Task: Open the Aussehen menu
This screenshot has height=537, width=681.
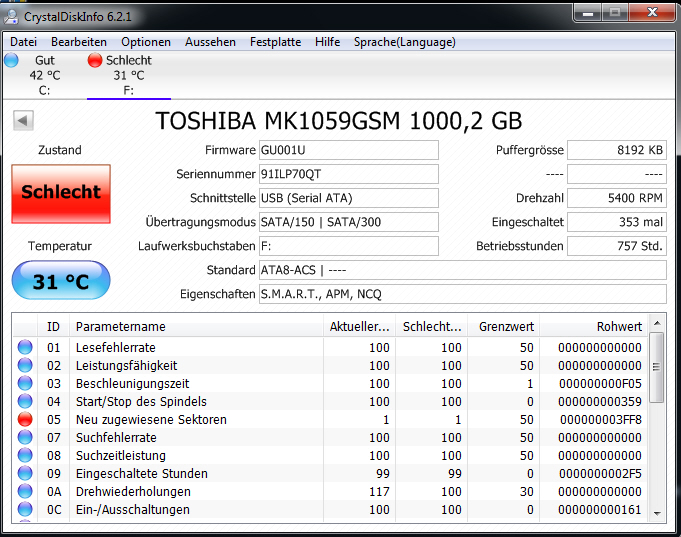Action: pyautogui.click(x=210, y=42)
